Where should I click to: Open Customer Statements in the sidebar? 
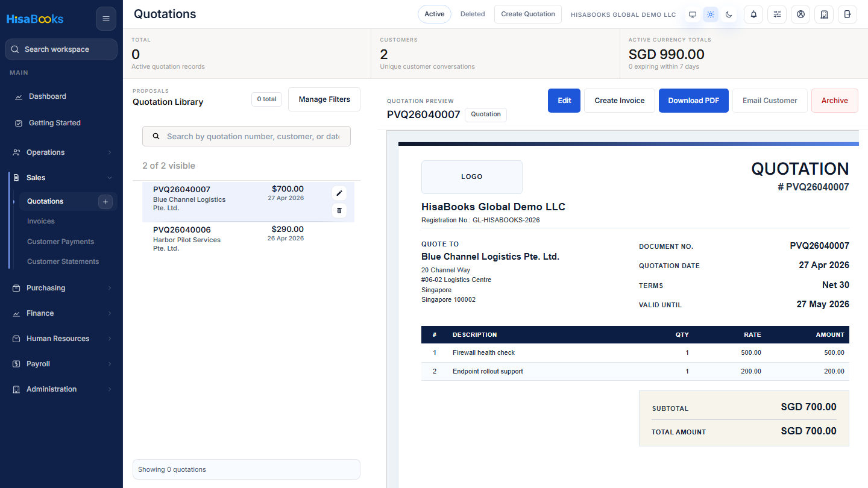coord(63,261)
